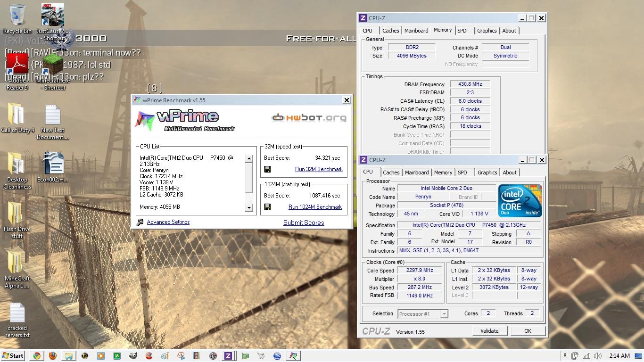Viewport: 644px width, 362px height.
Task: Switch to CPU-Z via purple Z taskbar icon
Action: (x=228, y=356)
